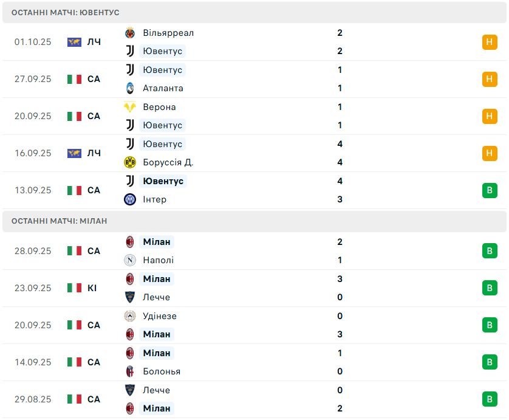Open the Мілан vs Наполі team link
This screenshot has height=420, width=509.
157,242
